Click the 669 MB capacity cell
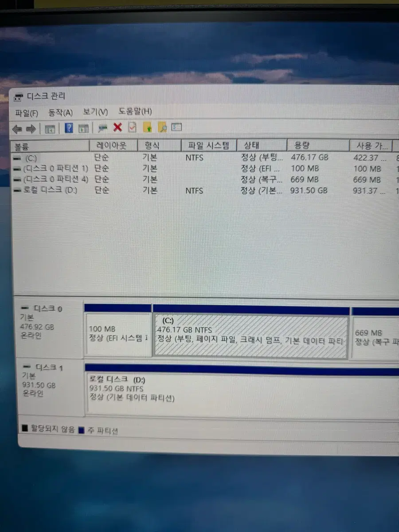Image resolution: width=399 pixels, height=532 pixels. 304,180
